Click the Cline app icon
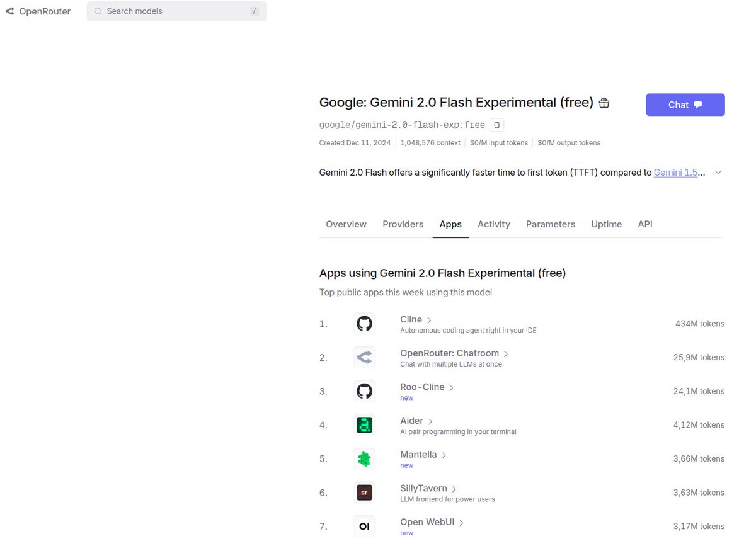Screen dimensions: 756x541 click(364, 323)
